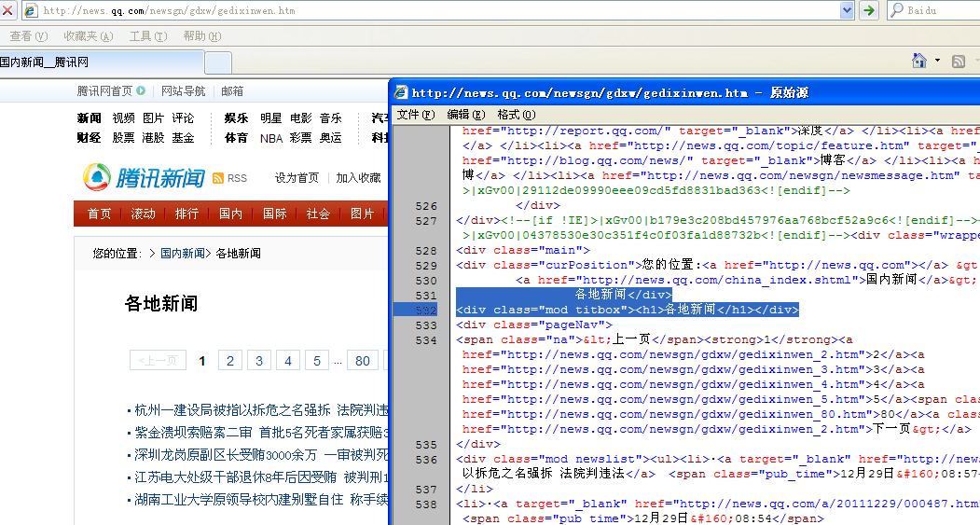Click the green Go arrow button
The height and width of the screenshot is (525, 980).
[x=869, y=10]
